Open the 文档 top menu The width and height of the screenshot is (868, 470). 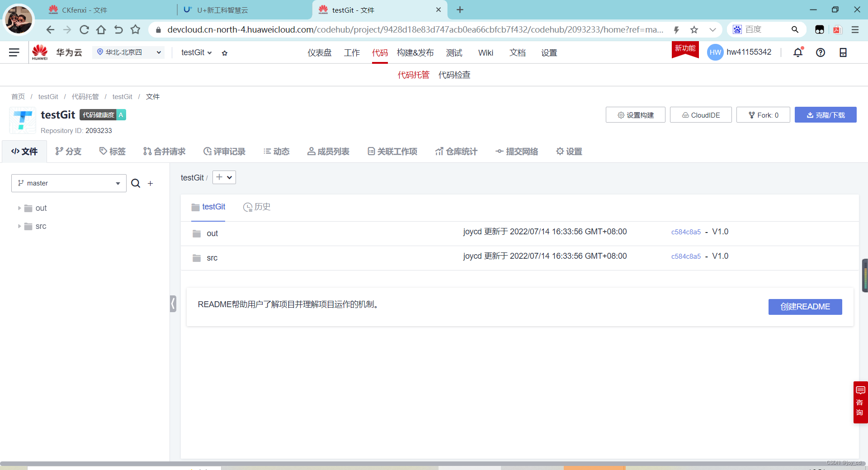coord(517,53)
